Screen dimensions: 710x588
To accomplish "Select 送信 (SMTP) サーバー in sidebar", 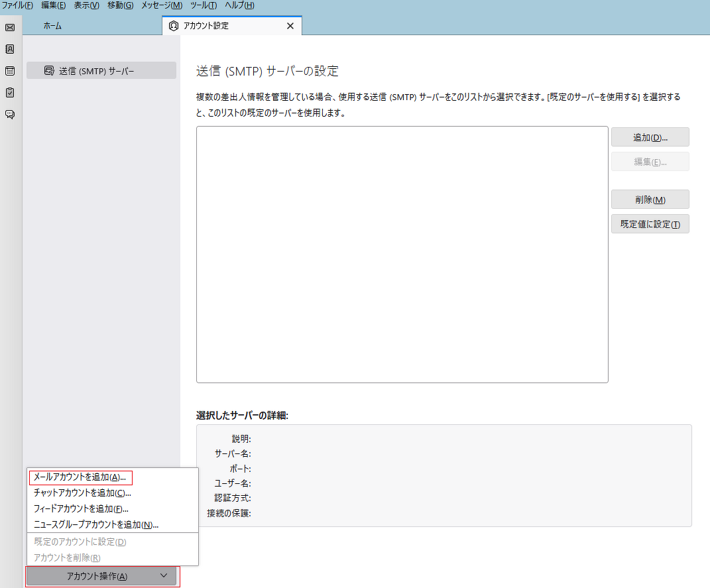I will point(101,71).
